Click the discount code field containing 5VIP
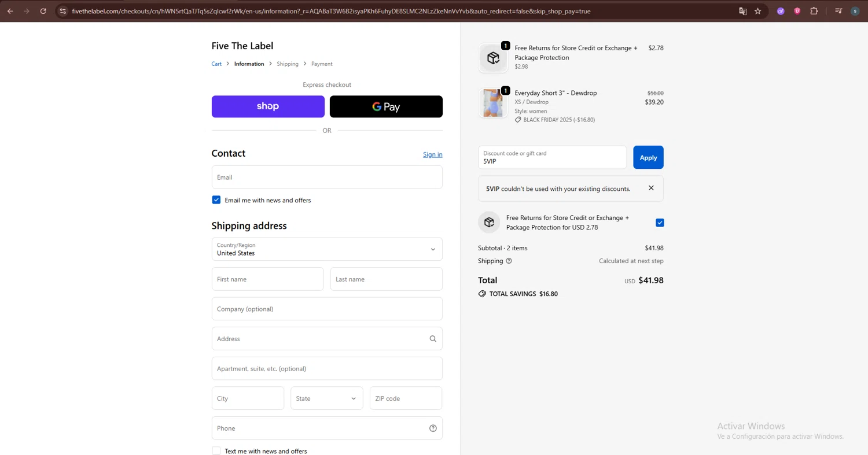 (x=552, y=157)
